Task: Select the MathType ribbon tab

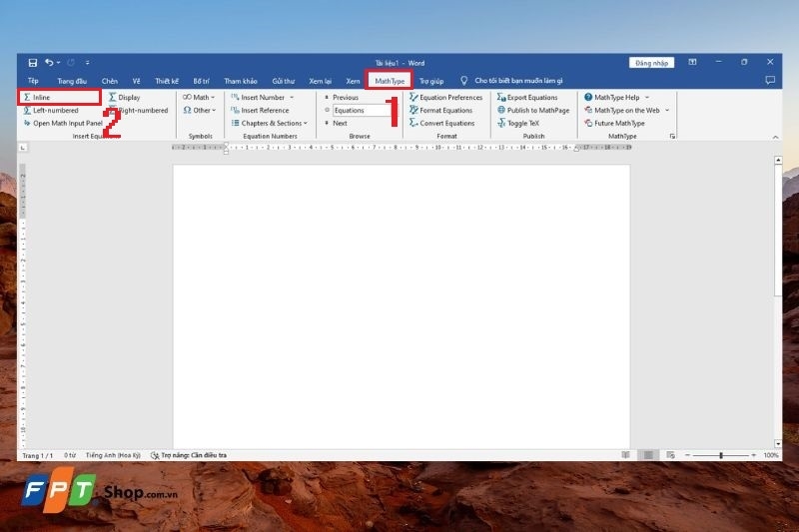Action: 390,81
